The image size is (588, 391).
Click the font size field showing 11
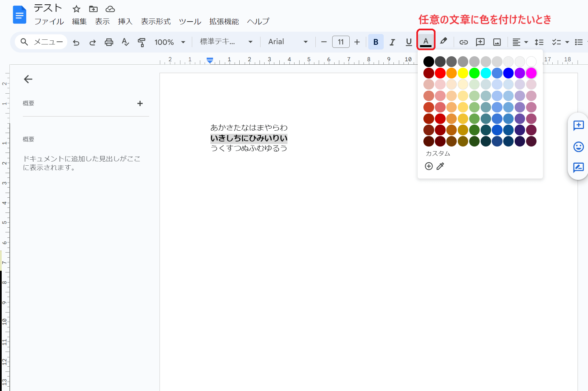341,42
